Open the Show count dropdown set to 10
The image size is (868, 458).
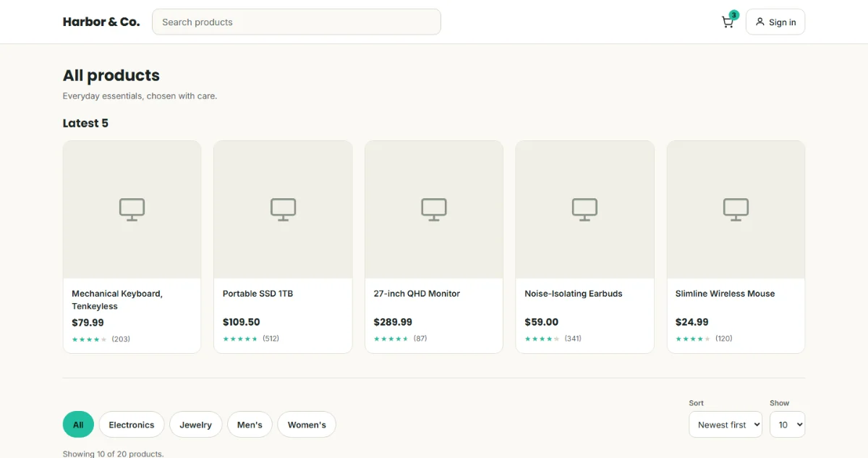[787, 425]
